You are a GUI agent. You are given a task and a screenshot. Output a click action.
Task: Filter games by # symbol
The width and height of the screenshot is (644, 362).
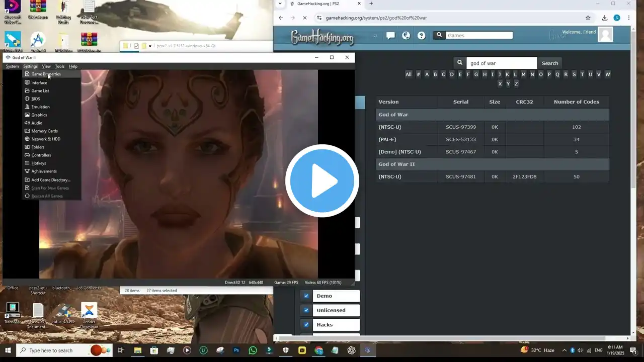pyautogui.click(x=418, y=74)
